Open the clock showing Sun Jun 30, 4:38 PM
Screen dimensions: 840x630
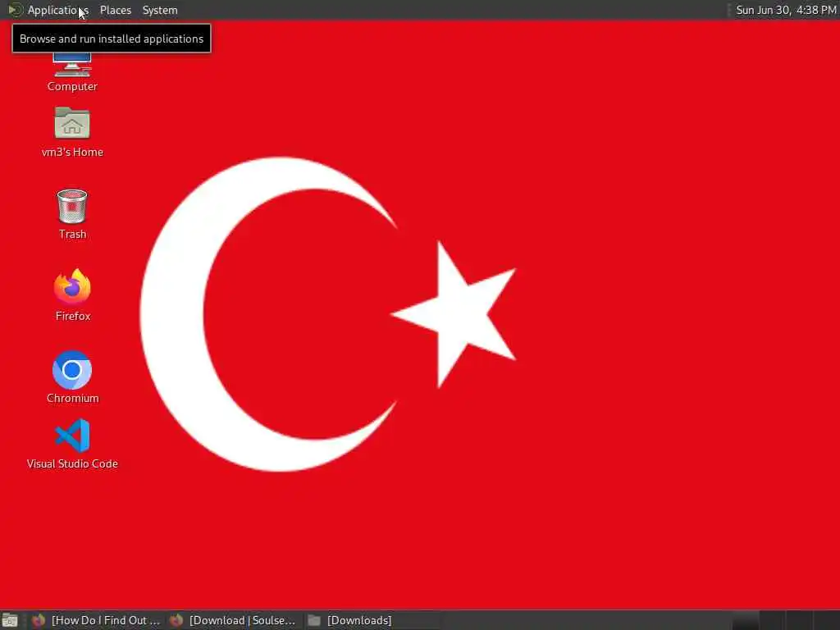(785, 10)
